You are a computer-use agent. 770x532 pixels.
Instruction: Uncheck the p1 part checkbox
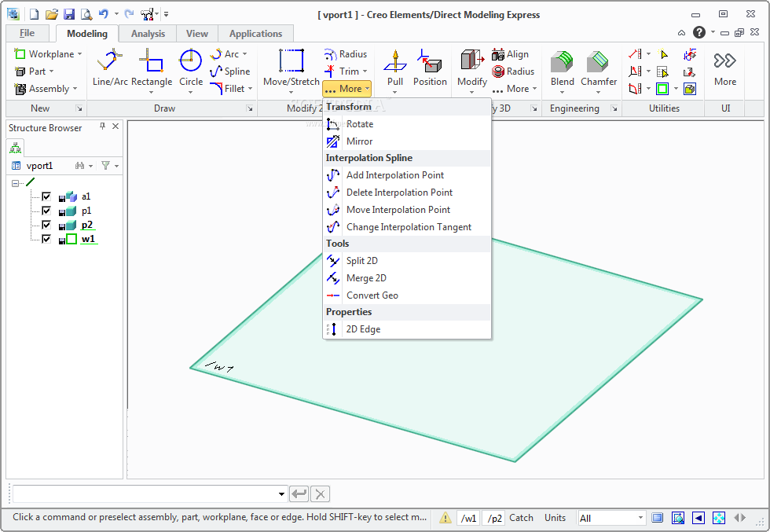[x=46, y=211]
